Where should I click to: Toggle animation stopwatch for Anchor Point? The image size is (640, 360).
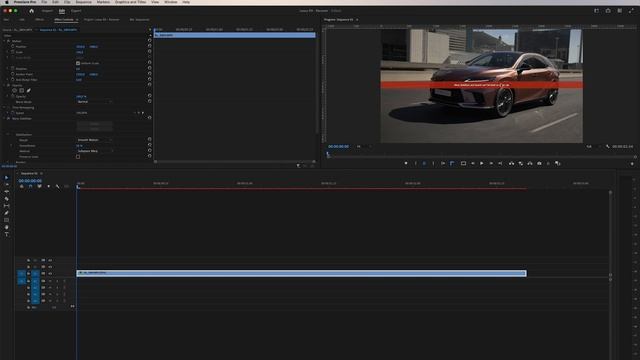coord(13,74)
